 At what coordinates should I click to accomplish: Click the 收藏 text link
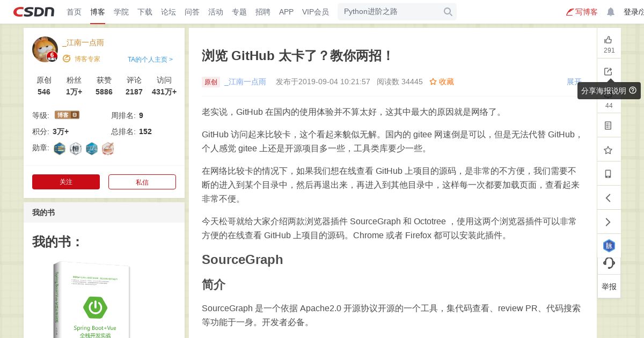click(x=447, y=82)
